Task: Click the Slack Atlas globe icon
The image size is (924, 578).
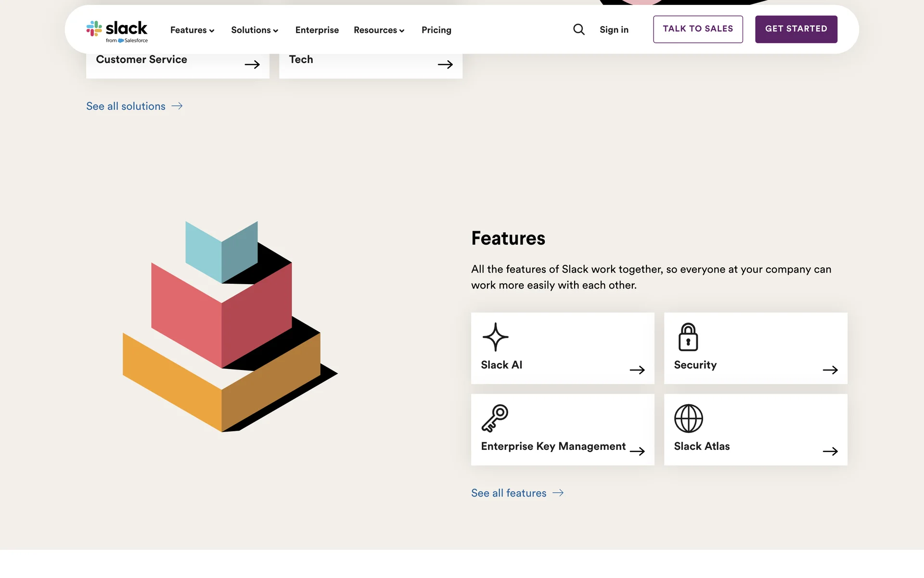Action: pyautogui.click(x=688, y=418)
